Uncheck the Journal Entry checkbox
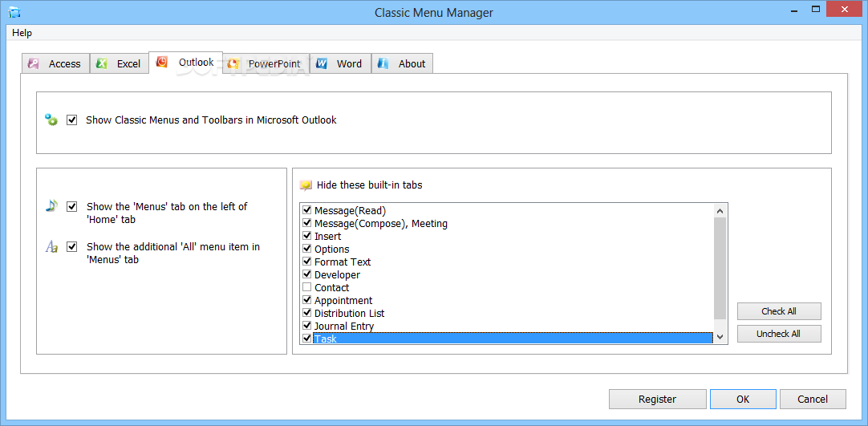 click(306, 326)
